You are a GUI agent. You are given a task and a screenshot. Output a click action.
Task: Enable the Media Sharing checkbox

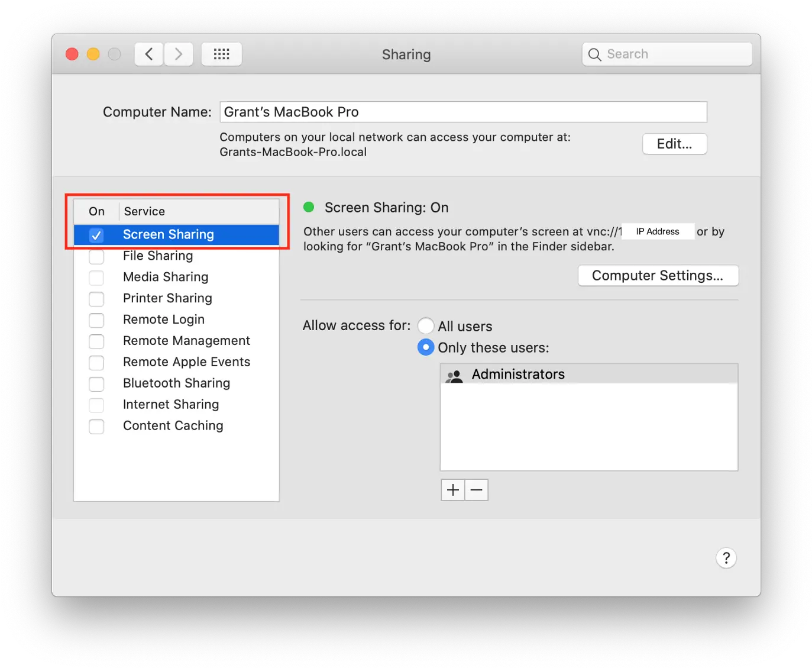click(x=96, y=277)
